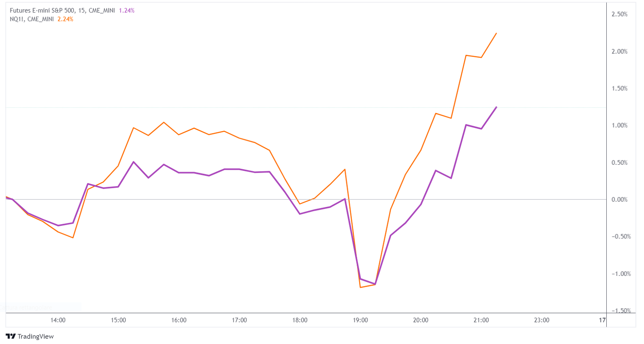Select the last point of the purple S&P line
The height and width of the screenshot is (344, 644).
[x=496, y=107]
